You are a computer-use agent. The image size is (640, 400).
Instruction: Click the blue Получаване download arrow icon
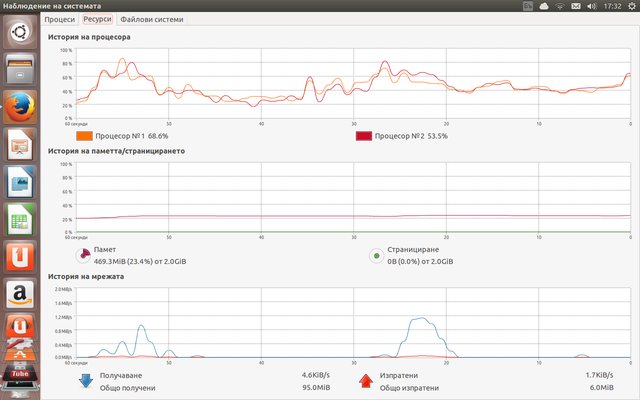click(x=85, y=380)
